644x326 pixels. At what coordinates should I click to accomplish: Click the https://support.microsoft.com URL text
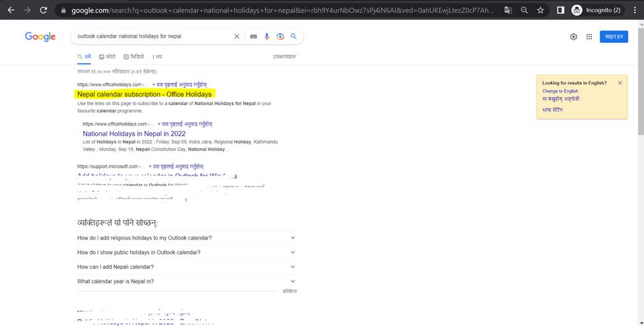[108, 167]
